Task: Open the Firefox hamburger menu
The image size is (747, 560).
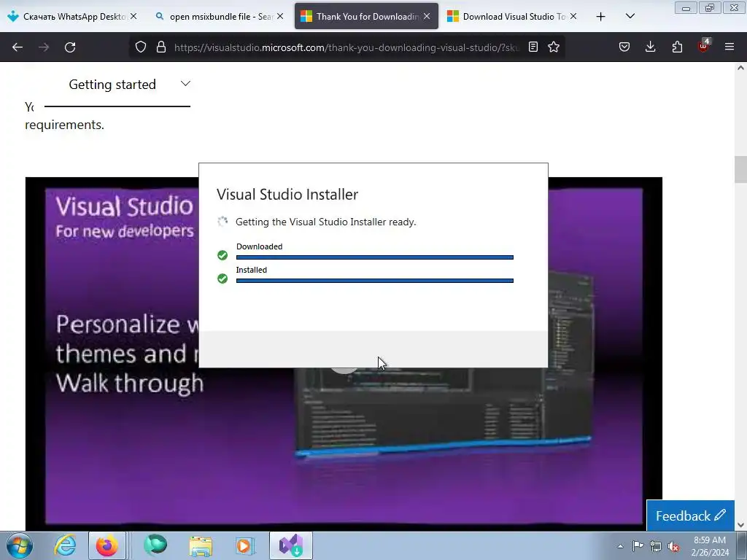Action: pyautogui.click(x=729, y=47)
